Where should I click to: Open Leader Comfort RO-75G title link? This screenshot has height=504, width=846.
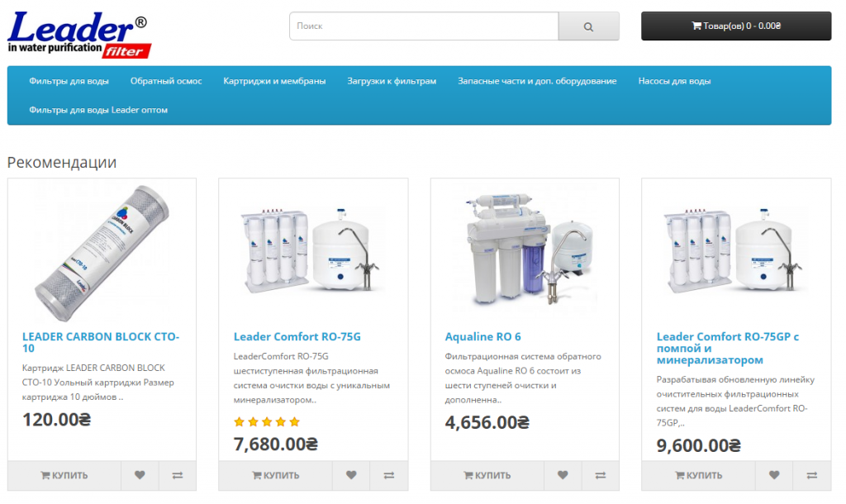pyautogui.click(x=297, y=337)
